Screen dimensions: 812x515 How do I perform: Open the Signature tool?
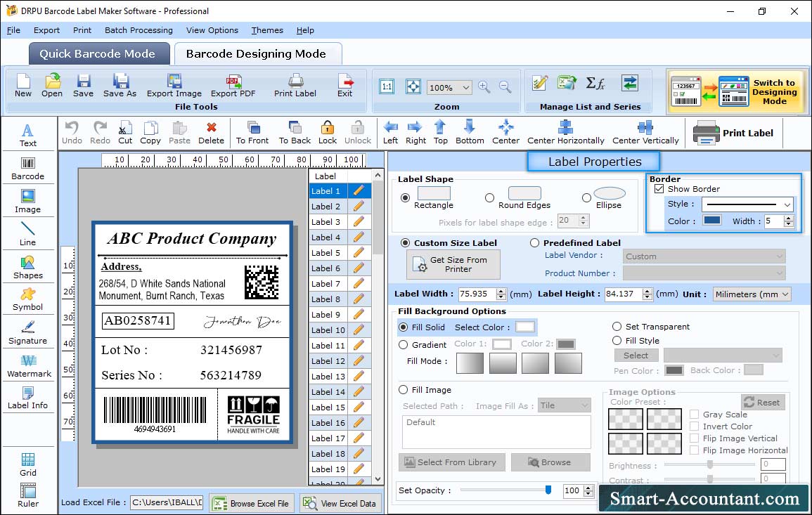tap(28, 333)
